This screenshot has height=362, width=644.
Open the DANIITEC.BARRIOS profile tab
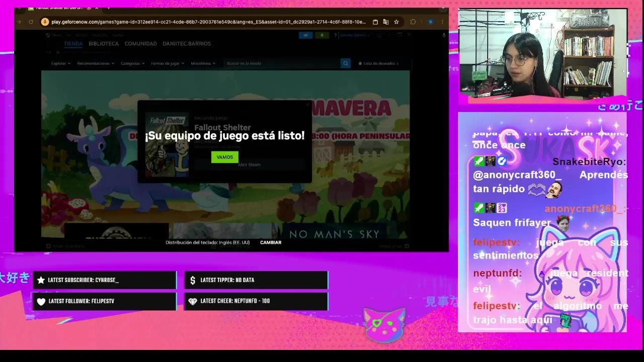coord(187,44)
